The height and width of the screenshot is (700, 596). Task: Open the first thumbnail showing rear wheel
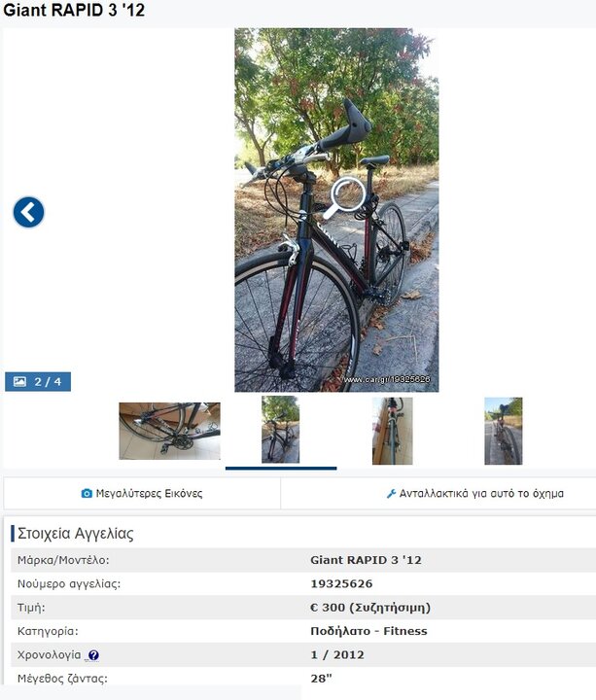169,431
